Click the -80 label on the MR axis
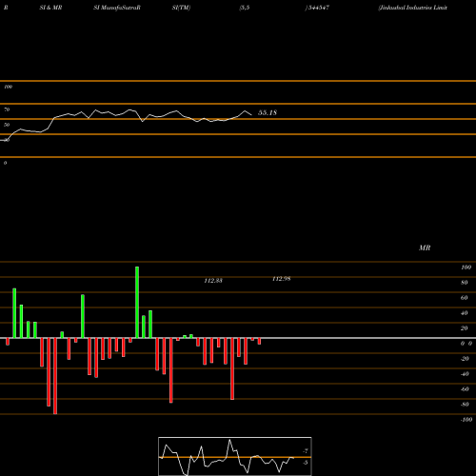The height and width of the screenshot is (476, 476). pyautogui.click(x=465, y=405)
